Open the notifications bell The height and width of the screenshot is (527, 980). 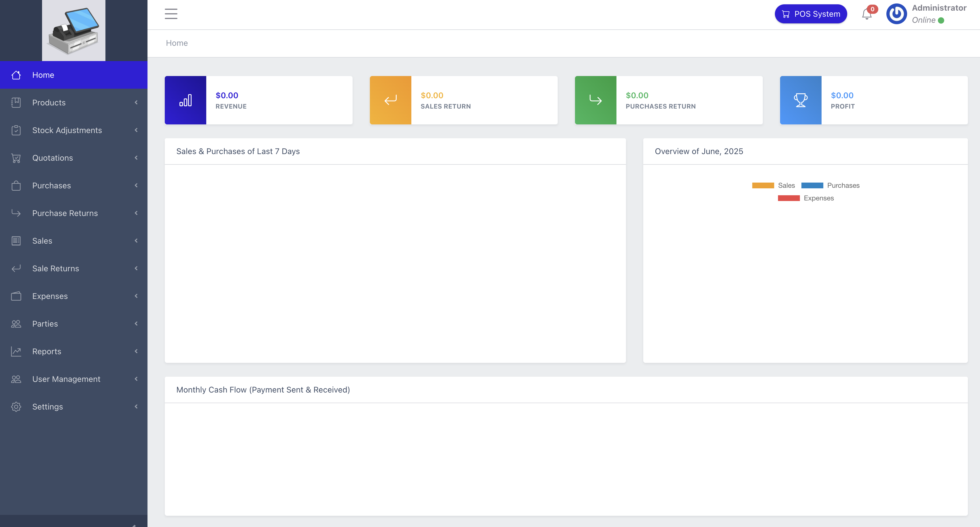pos(866,14)
